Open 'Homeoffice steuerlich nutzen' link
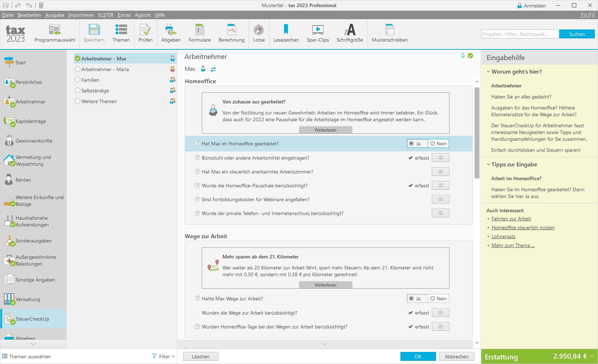This screenshot has height=364, width=598. tap(523, 228)
